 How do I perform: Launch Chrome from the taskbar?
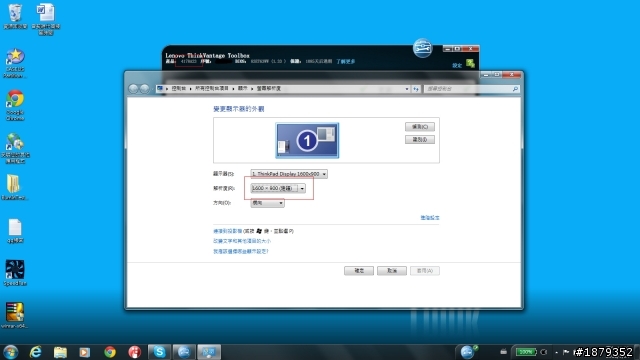109,352
